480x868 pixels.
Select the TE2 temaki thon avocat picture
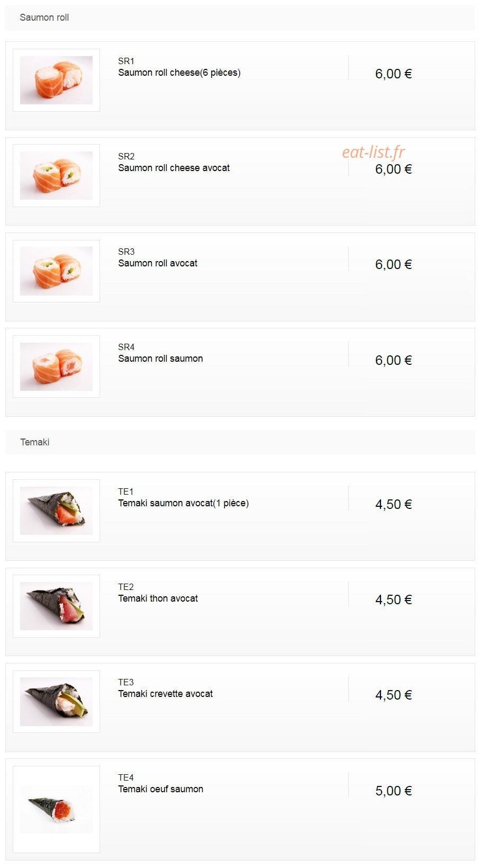tap(56, 606)
